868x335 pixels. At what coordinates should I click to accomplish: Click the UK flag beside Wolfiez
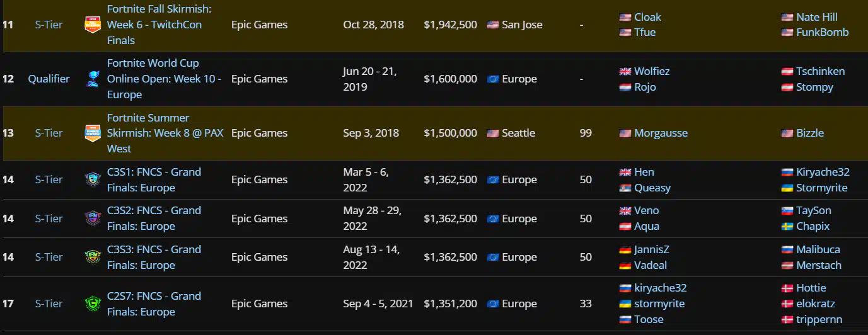point(625,72)
